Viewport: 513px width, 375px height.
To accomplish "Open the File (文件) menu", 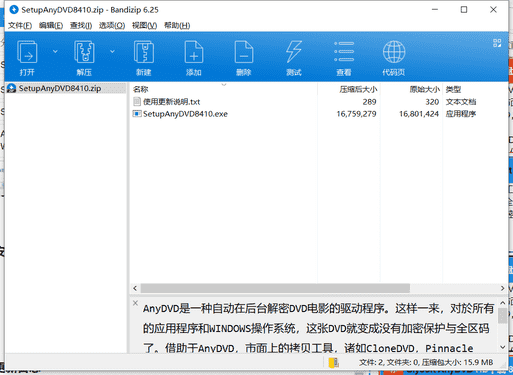I will [20, 26].
